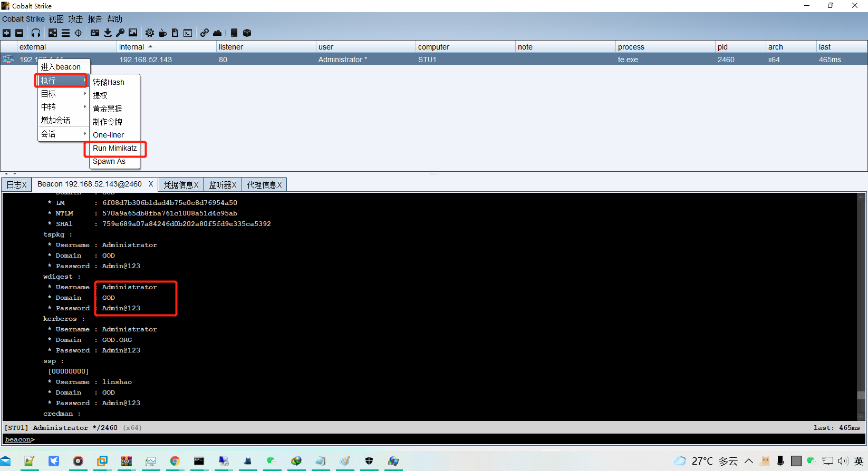This screenshot has height=471, width=868.
Task: Click the document (Office macro) toolbar icon
Action: click(x=175, y=33)
